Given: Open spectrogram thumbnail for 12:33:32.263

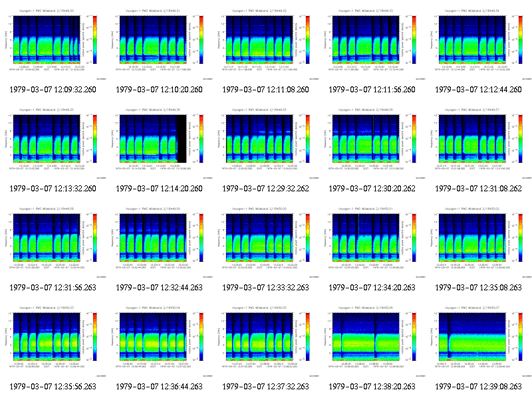Looking at the screenshot, I should (x=265, y=242).
